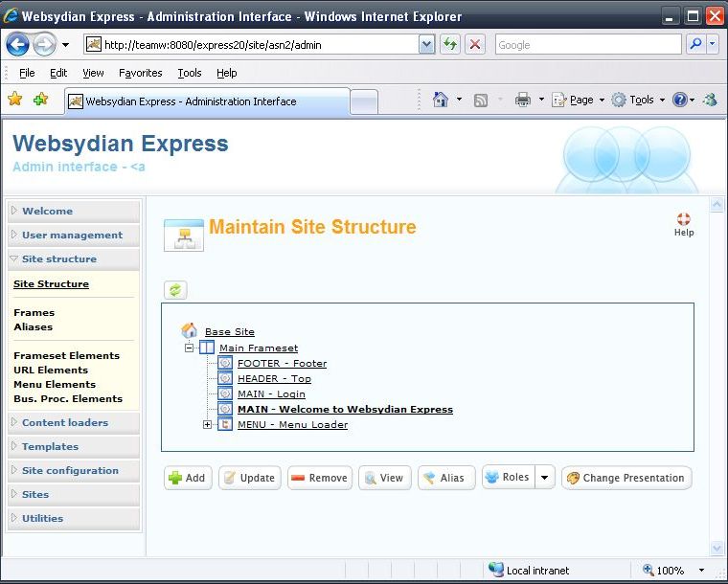Click the green Refresh page icon
Screen dimensions: 728x584
450,45
